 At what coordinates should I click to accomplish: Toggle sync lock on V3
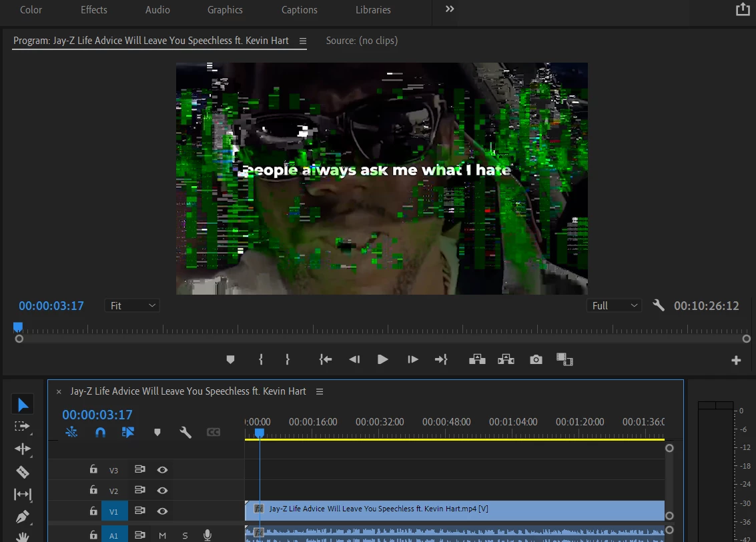[140, 469]
